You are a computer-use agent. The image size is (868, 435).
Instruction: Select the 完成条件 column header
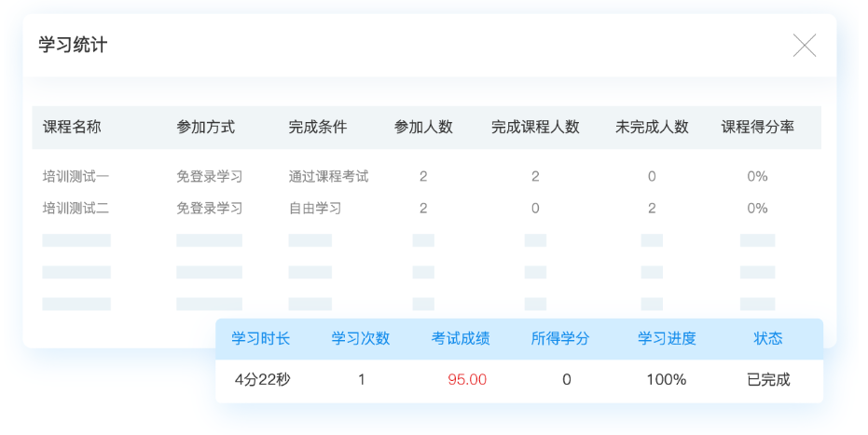click(317, 127)
